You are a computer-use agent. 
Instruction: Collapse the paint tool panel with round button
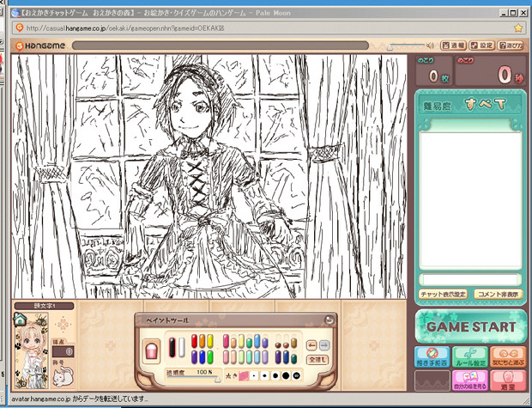coord(328,320)
